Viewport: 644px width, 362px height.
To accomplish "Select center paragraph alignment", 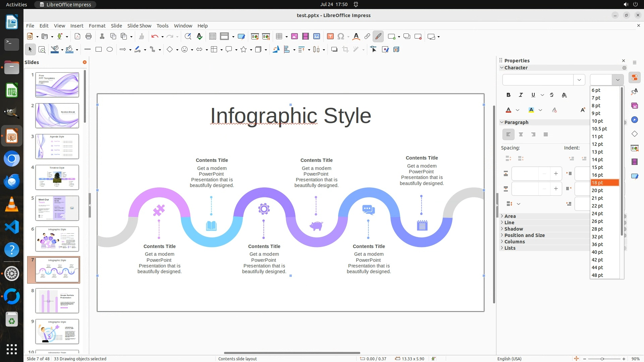I will (521, 135).
